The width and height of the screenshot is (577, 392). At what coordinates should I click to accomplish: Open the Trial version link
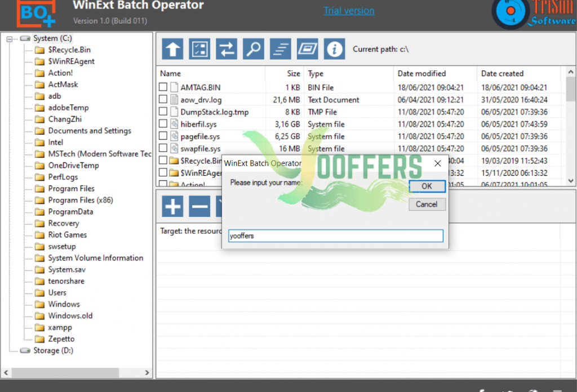click(x=349, y=11)
